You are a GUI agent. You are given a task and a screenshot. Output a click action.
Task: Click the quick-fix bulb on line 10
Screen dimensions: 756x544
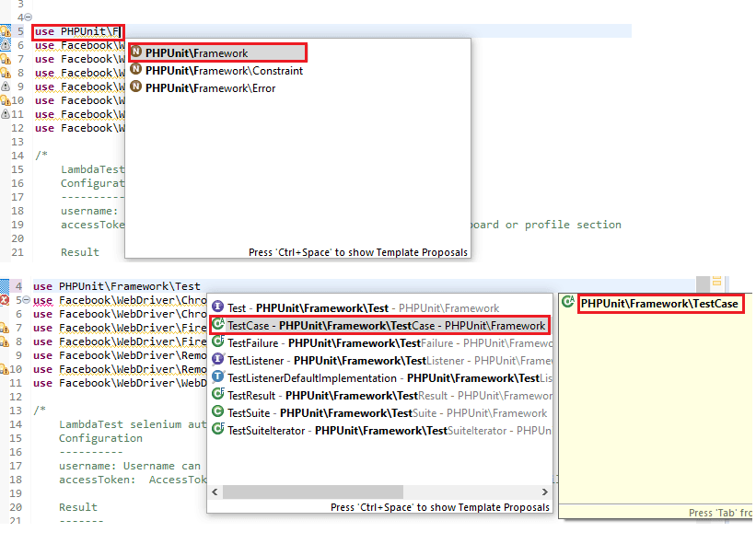[x=6, y=100]
